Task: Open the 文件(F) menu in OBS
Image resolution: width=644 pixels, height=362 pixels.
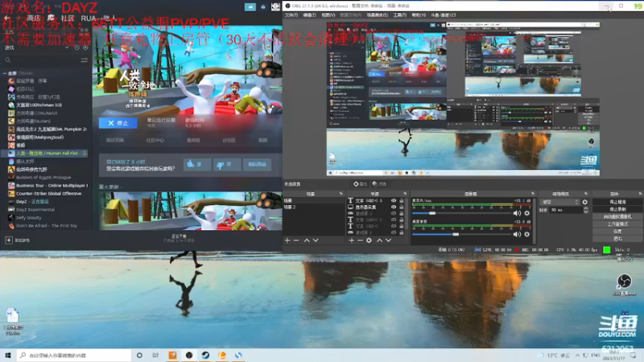Action: click(291, 15)
